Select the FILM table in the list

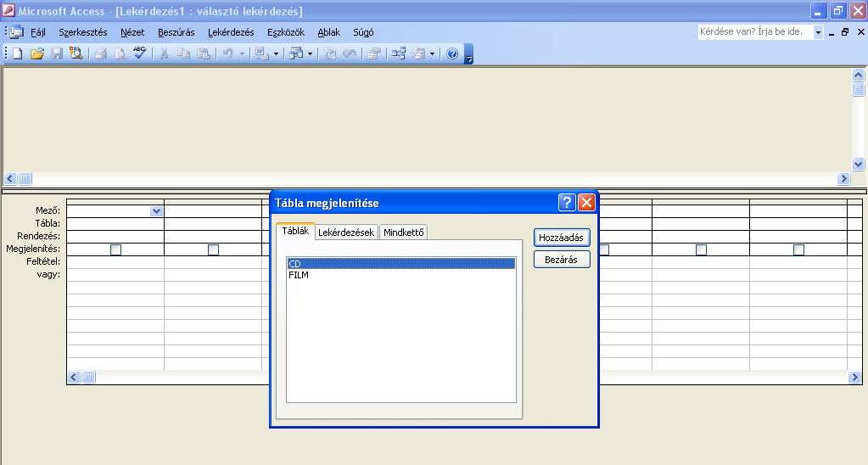[401, 275]
